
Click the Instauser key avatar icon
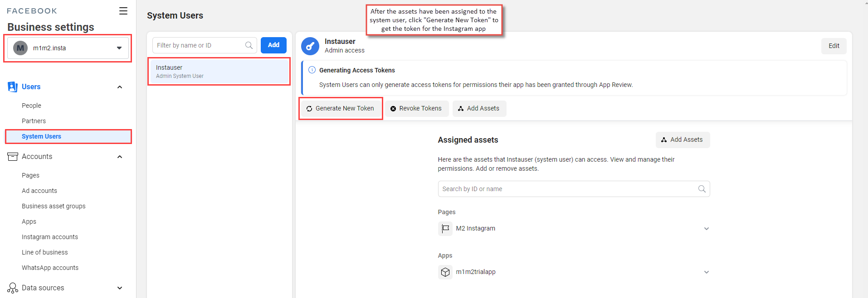310,46
